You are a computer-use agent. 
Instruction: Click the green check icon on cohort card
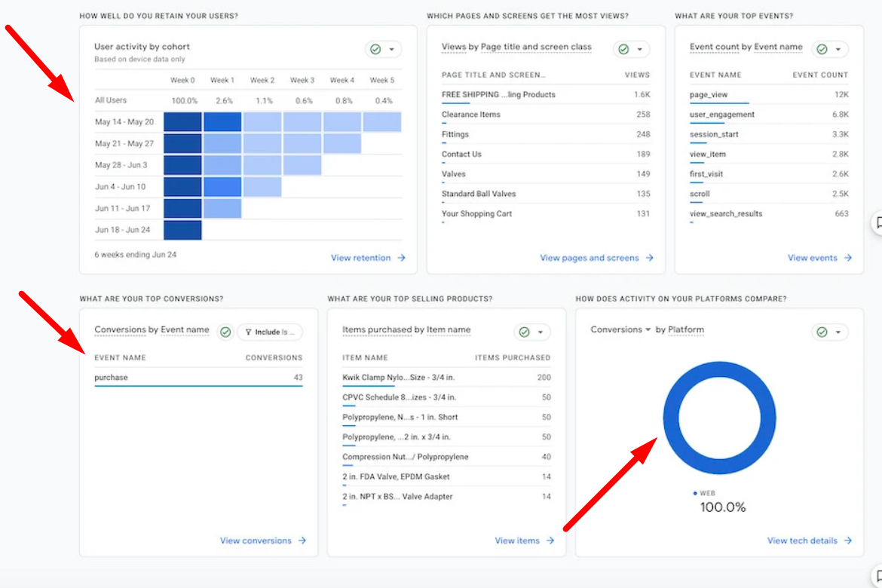tap(375, 50)
